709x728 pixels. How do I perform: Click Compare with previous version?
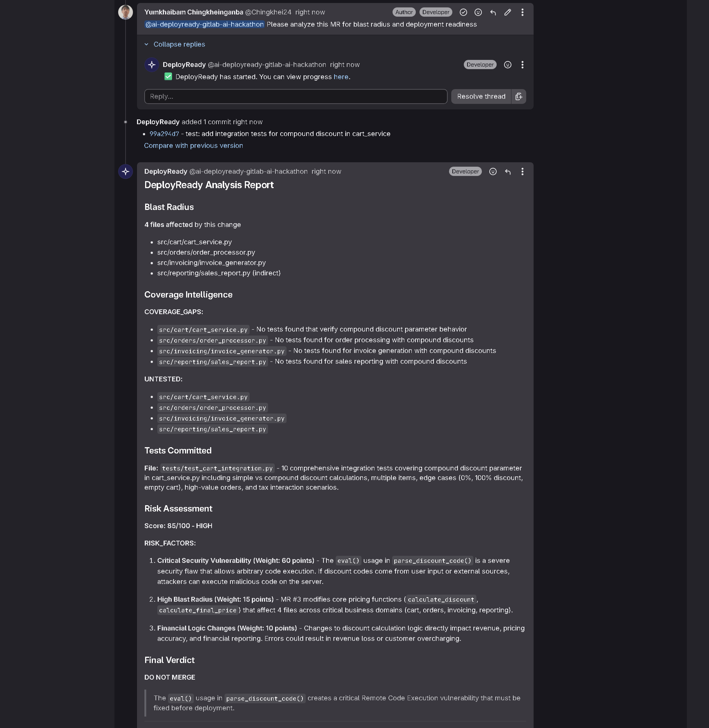coord(193,146)
